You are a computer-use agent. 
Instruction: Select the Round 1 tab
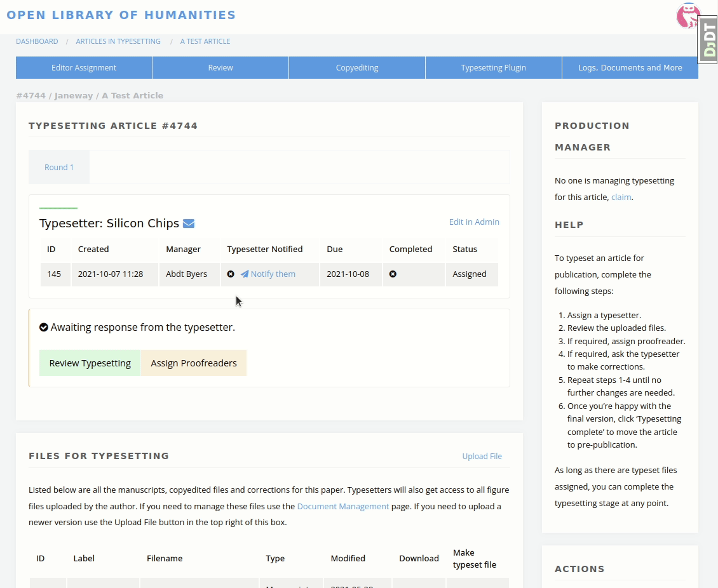pyautogui.click(x=59, y=168)
